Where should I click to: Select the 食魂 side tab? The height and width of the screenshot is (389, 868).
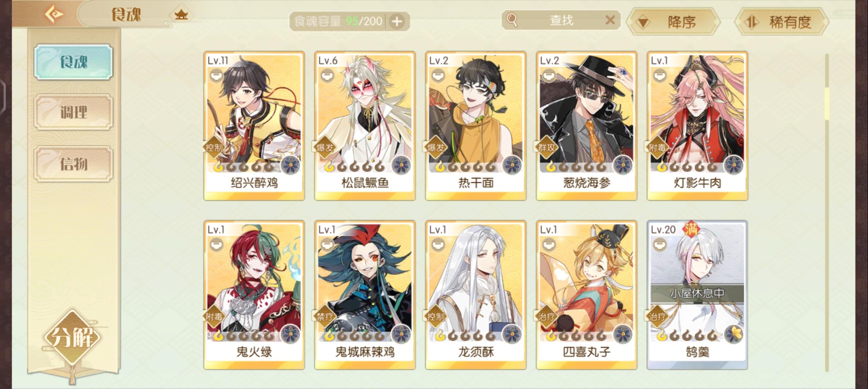point(74,62)
